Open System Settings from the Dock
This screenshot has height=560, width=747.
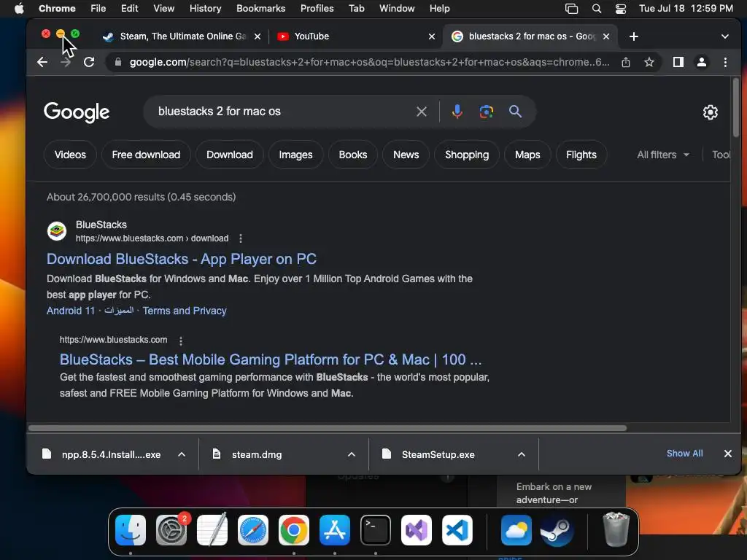171,530
